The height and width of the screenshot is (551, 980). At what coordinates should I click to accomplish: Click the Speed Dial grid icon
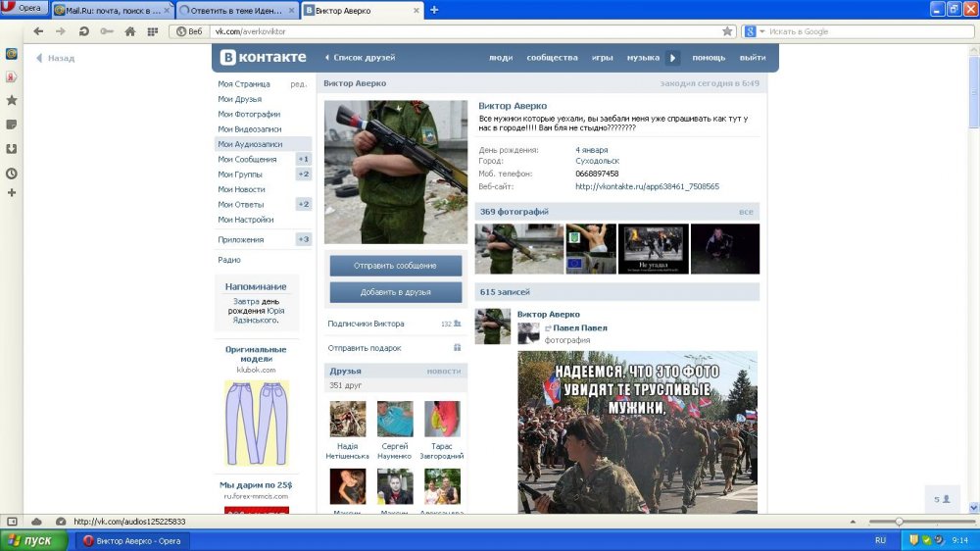[x=153, y=31]
